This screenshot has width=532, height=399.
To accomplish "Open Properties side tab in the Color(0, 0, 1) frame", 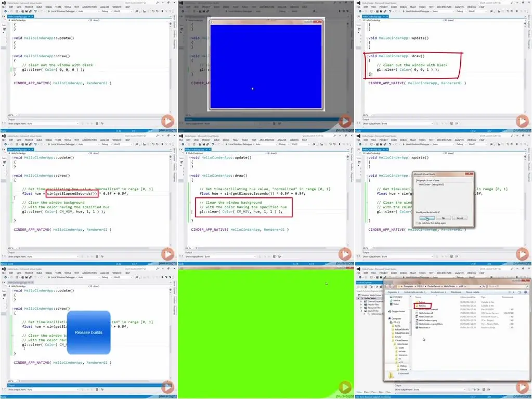I will pyautogui.click(x=529, y=44).
